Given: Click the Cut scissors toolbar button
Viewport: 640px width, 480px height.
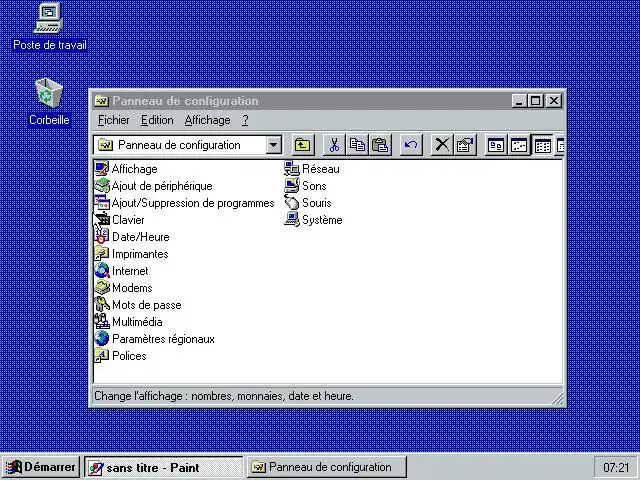Looking at the screenshot, I should 334,145.
